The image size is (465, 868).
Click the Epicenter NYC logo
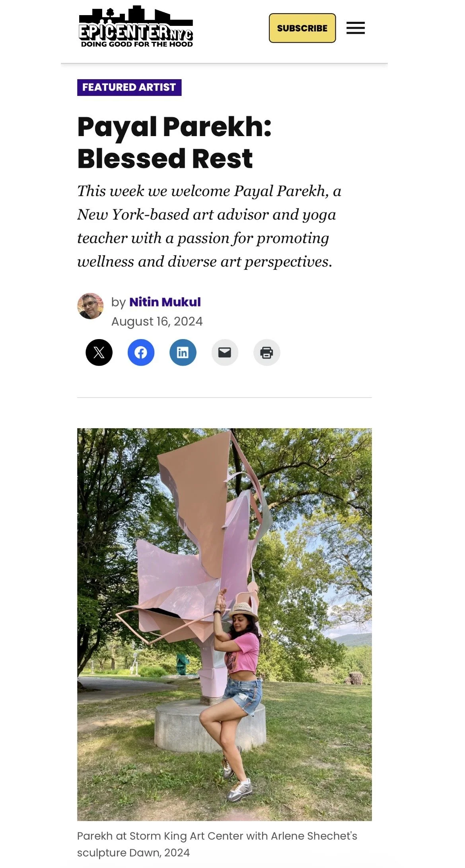tap(136, 27)
